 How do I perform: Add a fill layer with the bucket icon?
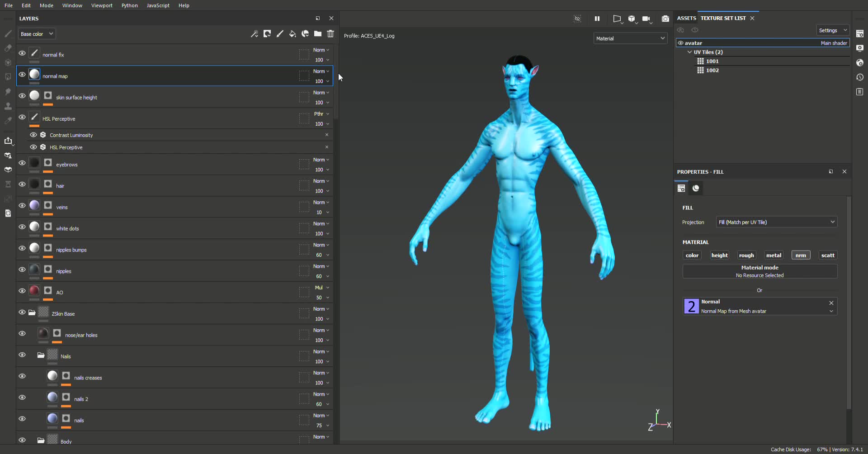coord(292,33)
